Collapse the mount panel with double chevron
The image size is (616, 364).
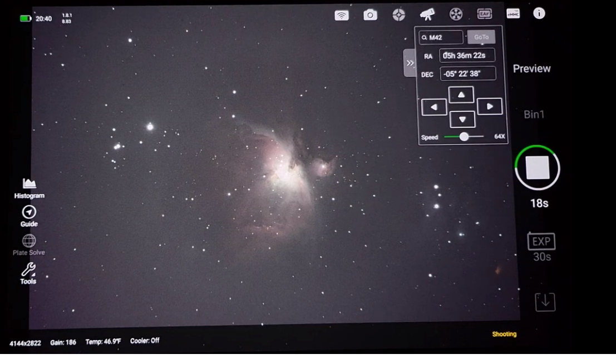click(x=410, y=63)
